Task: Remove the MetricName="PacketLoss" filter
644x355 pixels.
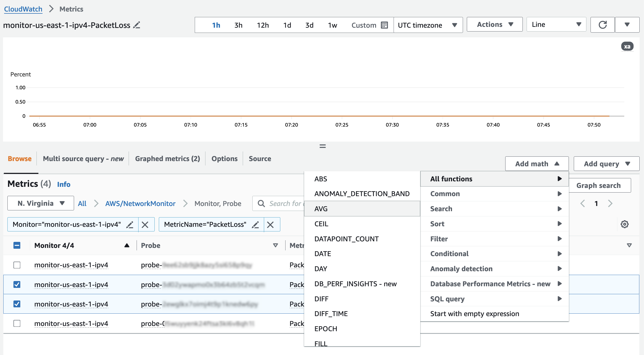Action: click(x=270, y=225)
